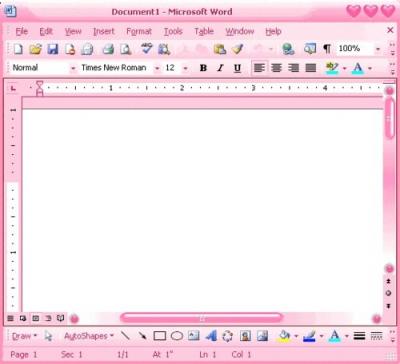400x364 pixels.
Task: Create a new blank document
Action: (18, 49)
